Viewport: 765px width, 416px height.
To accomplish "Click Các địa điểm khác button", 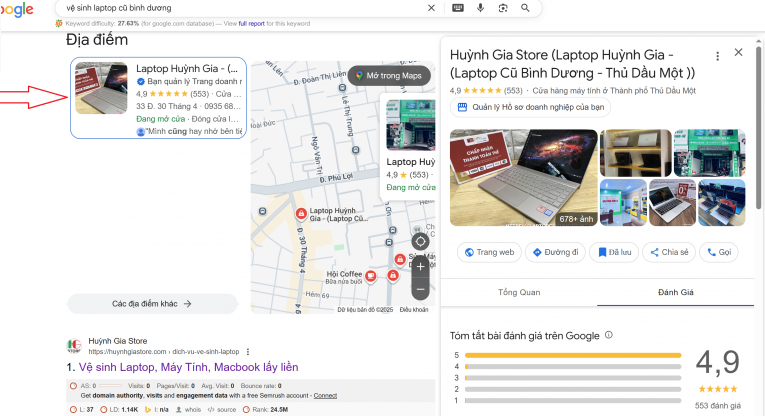I will (152, 304).
